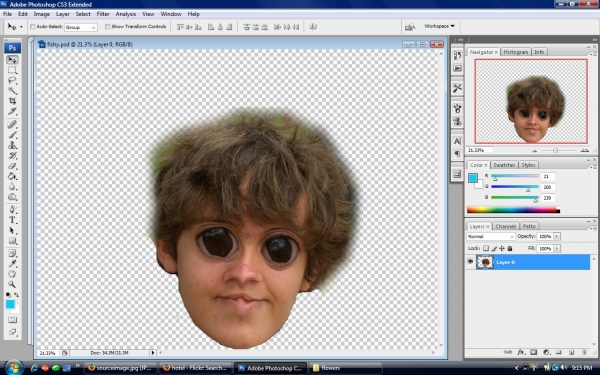
Task: Open the Opacity slider arrow
Action: pyautogui.click(x=557, y=236)
